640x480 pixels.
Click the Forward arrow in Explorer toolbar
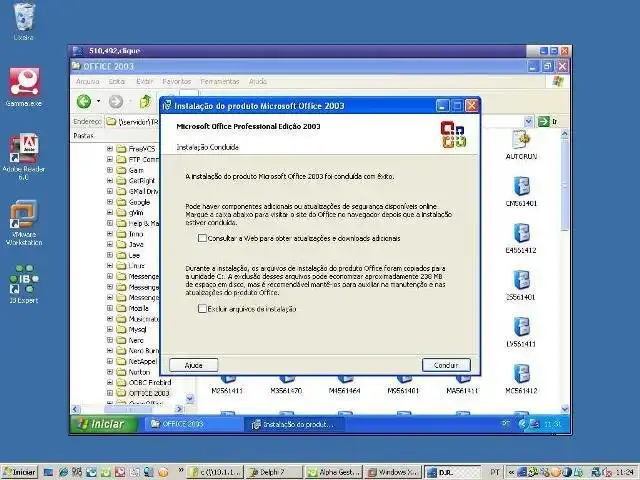[x=116, y=101]
